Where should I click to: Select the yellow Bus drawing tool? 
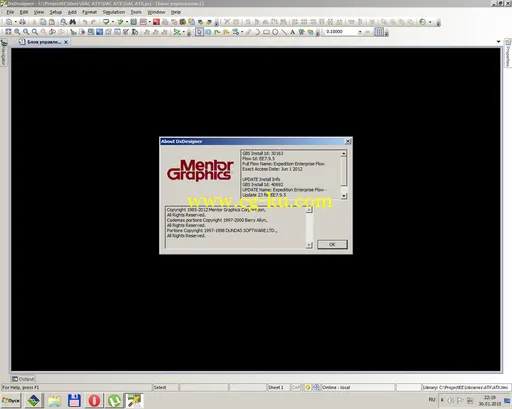click(226, 32)
